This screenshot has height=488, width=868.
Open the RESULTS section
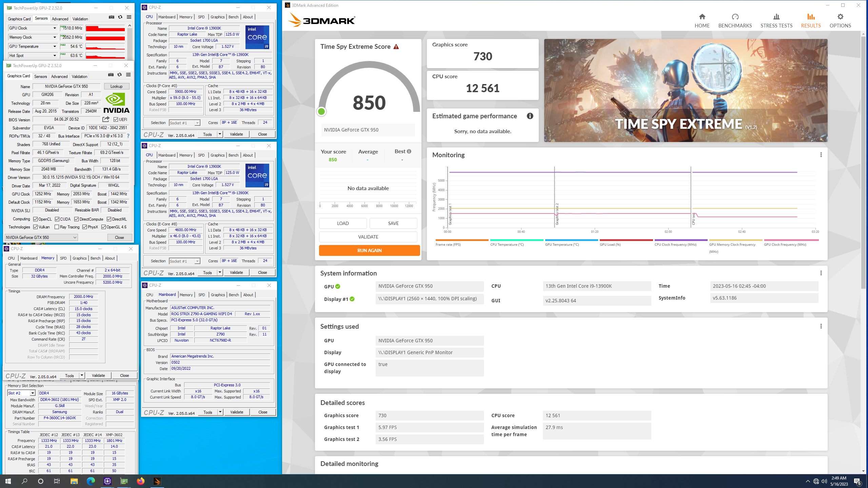[x=811, y=21]
